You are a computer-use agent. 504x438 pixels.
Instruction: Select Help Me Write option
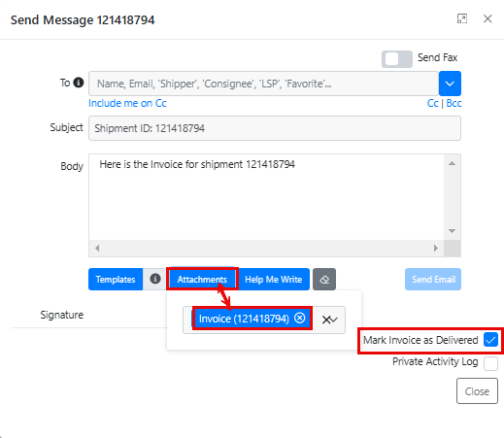[274, 279]
